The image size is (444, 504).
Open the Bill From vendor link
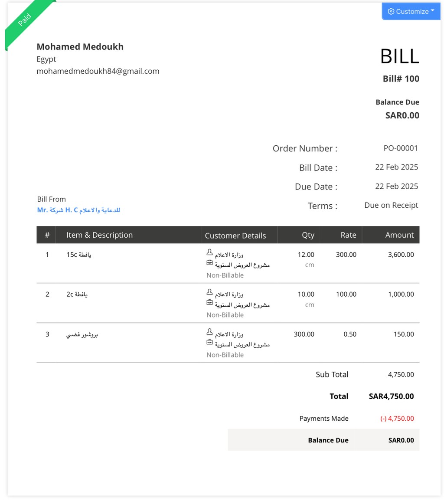(78, 210)
